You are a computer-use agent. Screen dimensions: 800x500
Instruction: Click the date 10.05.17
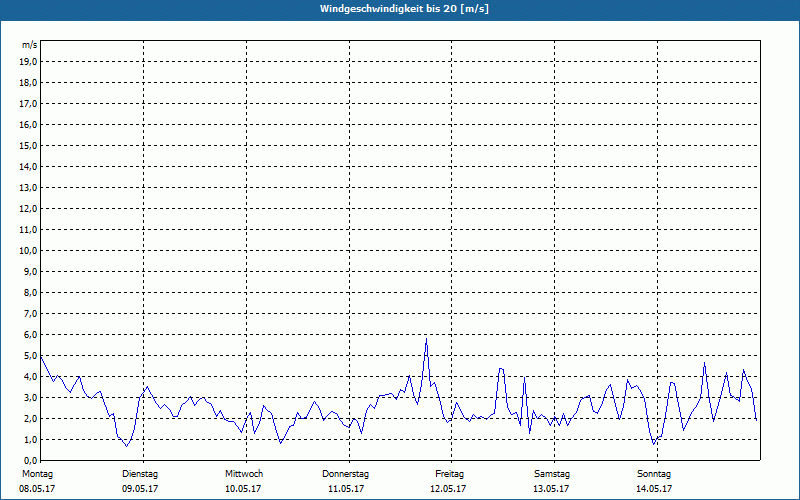[x=243, y=489]
